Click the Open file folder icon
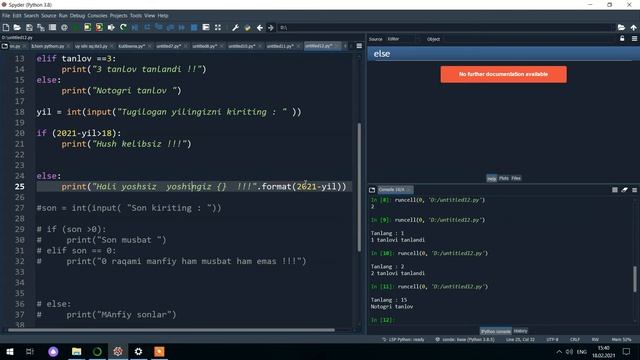Screen dimensions: 640x360 coord(17,27)
